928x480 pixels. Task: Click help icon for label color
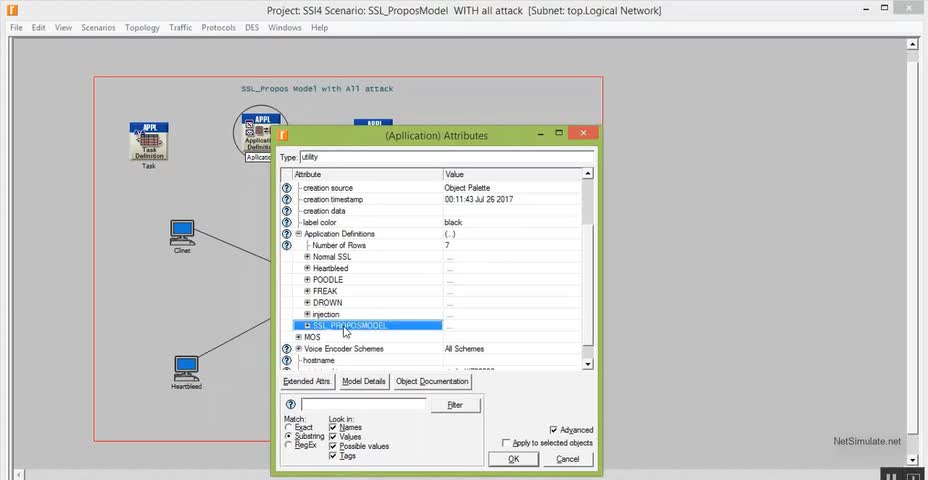coord(286,223)
